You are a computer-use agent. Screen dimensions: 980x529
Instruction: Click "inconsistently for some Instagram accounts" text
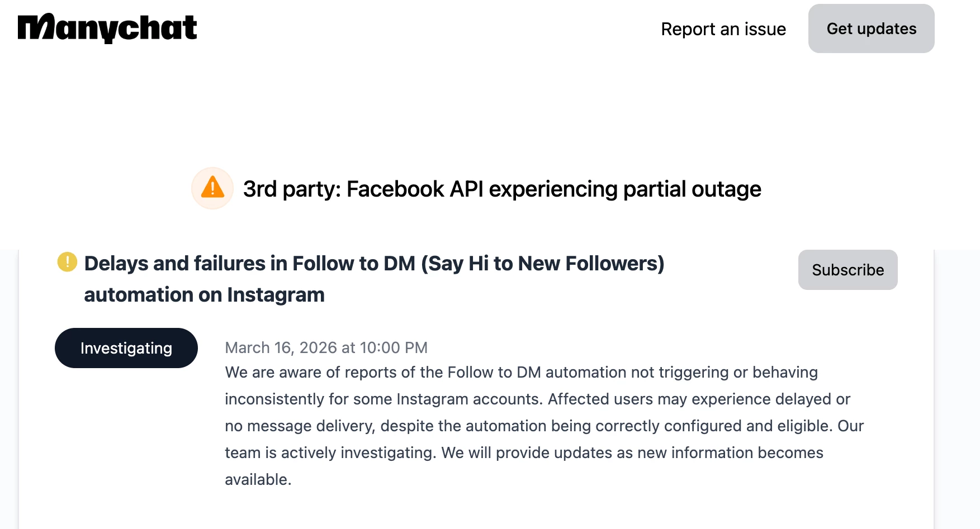coord(384,399)
